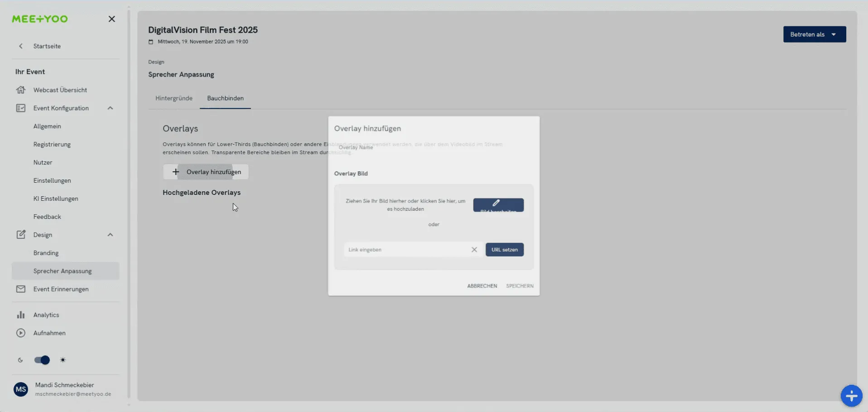The width and height of the screenshot is (868, 412).
Task: Collapse the Event Konfiguration section
Action: point(110,108)
